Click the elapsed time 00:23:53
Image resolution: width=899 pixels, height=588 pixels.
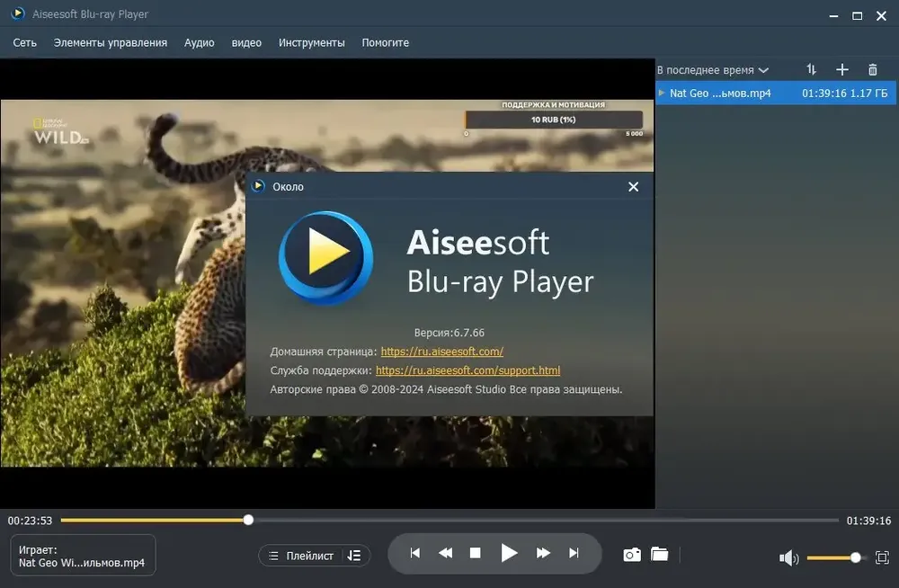(x=30, y=521)
